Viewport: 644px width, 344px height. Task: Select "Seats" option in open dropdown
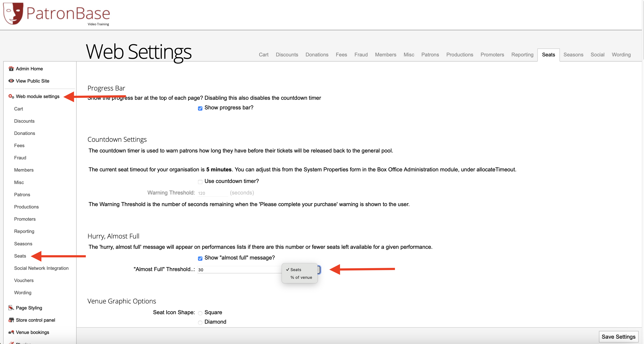(x=296, y=270)
